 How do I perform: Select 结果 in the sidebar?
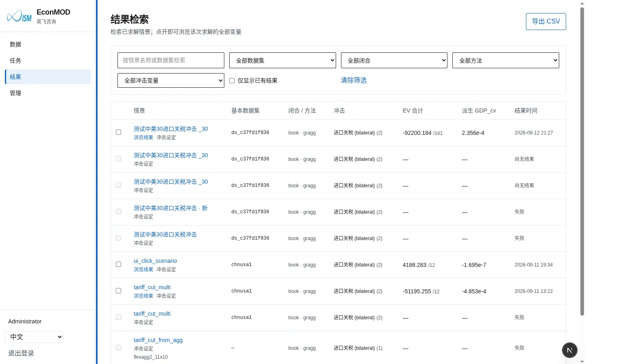coord(48,77)
